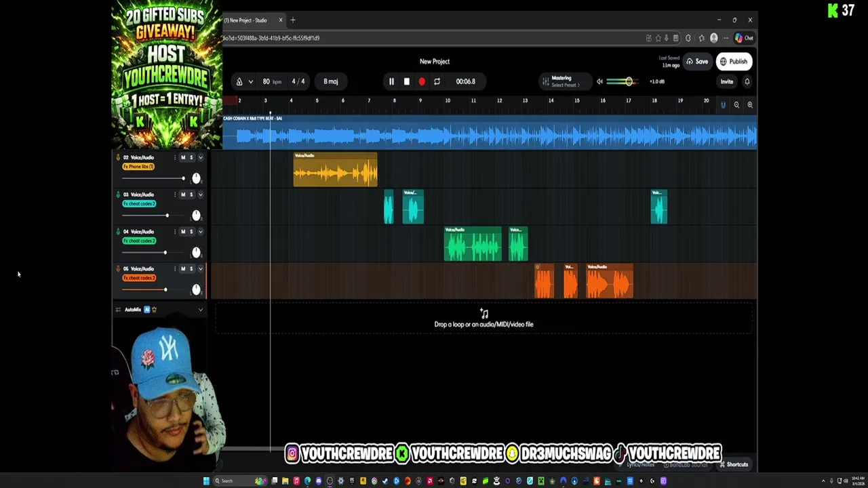Adjust the master volume slider knob

pyautogui.click(x=629, y=81)
